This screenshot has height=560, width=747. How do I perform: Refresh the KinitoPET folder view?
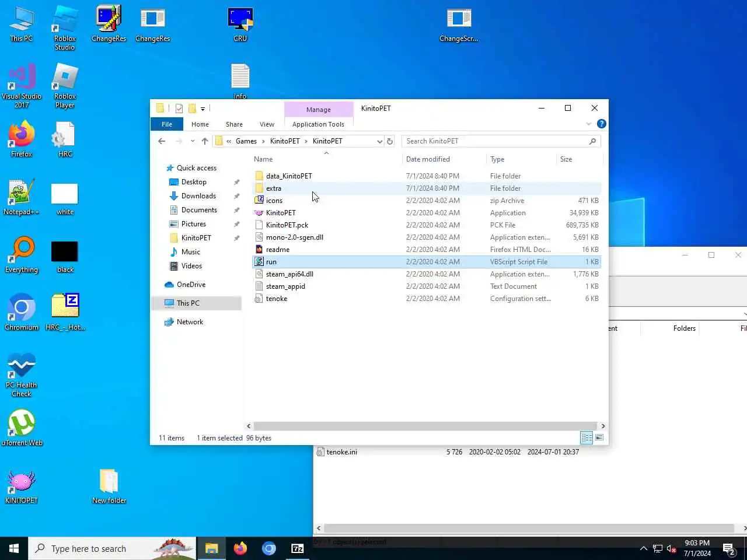pos(390,141)
